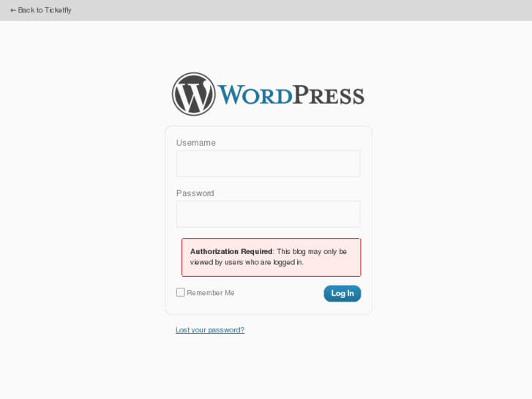
Task: Submit with the Log In button
Action: tap(342, 294)
